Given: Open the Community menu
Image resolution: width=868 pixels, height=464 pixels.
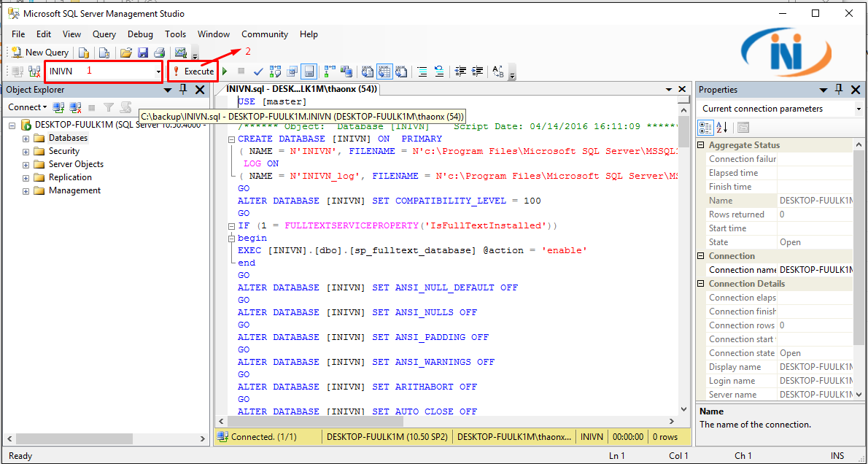Looking at the screenshot, I should [x=265, y=34].
